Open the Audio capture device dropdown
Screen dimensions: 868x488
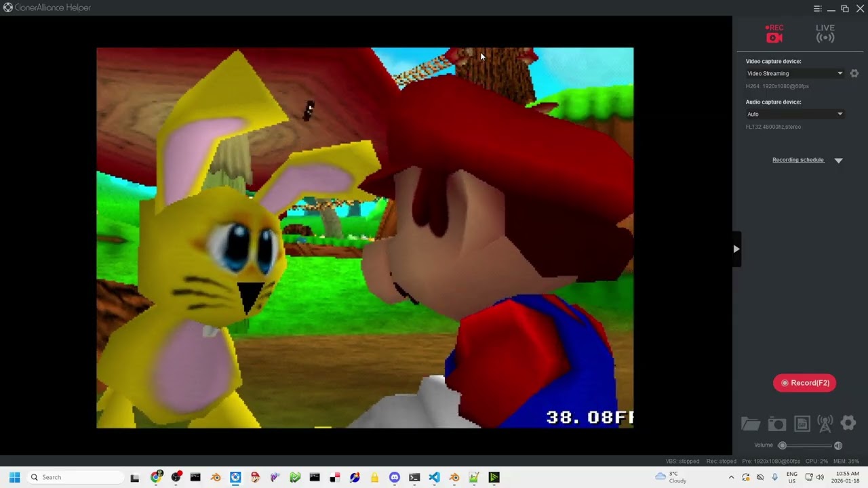795,114
